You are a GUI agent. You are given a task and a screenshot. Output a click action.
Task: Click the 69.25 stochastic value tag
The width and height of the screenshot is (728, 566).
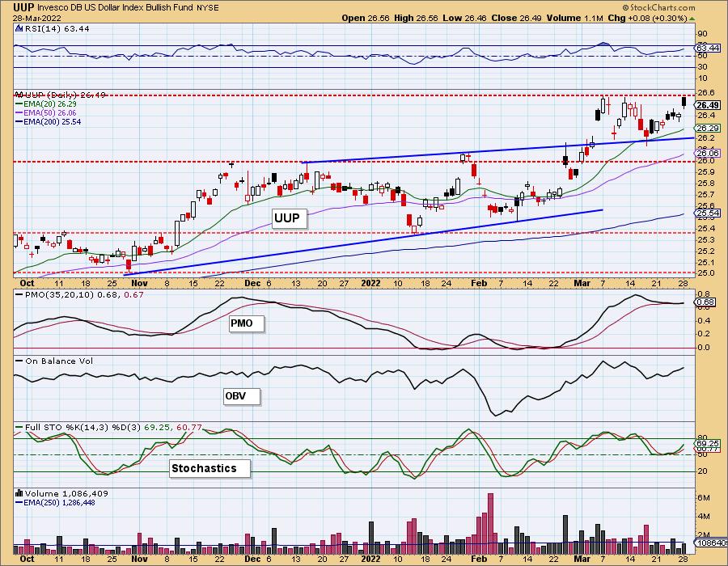point(709,444)
